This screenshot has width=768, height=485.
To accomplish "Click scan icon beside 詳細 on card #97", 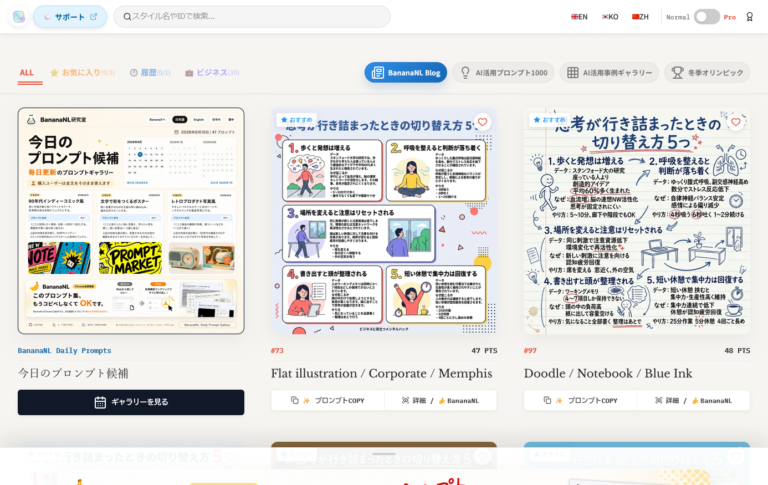I will tap(659, 400).
